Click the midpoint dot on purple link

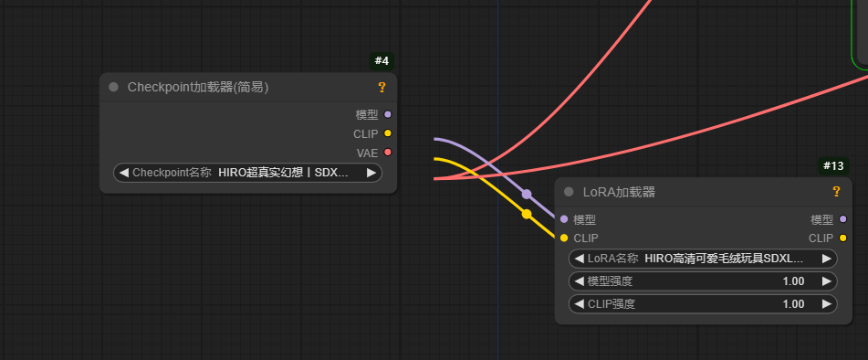[527, 194]
